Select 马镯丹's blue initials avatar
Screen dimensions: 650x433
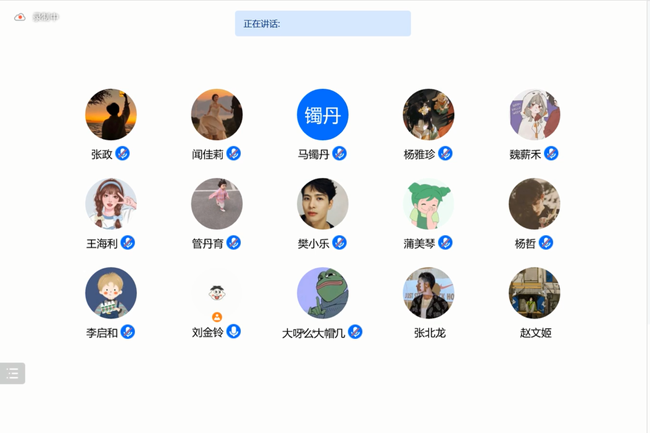pyautogui.click(x=323, y=114)
